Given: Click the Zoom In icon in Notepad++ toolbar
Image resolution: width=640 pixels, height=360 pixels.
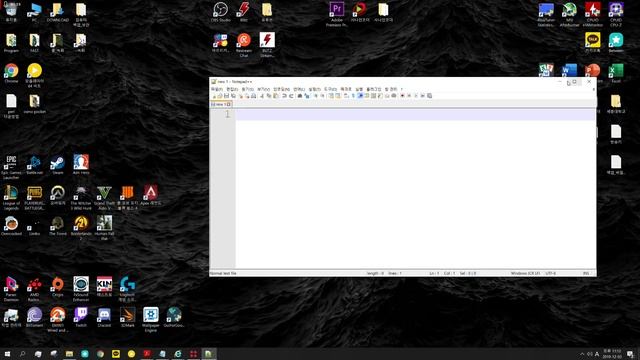Looking at the screenshot, I should [x=316, y=96].
